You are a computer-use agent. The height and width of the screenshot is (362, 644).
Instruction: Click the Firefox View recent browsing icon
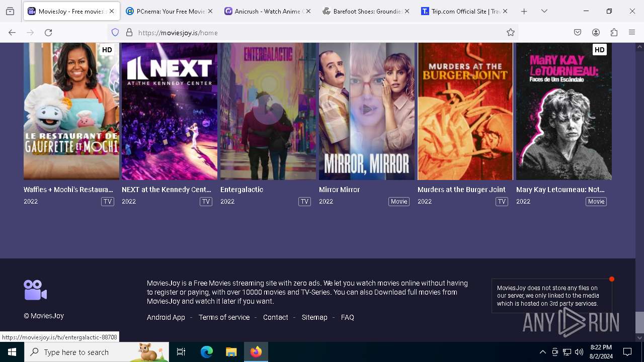click(x=10, y=11)
